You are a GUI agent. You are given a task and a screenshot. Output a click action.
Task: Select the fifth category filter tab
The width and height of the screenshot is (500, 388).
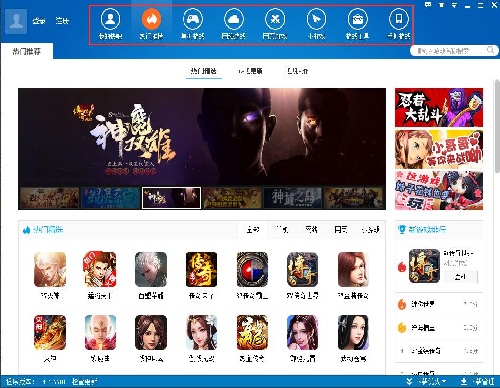pyautogui.click(x=370, y=230)
